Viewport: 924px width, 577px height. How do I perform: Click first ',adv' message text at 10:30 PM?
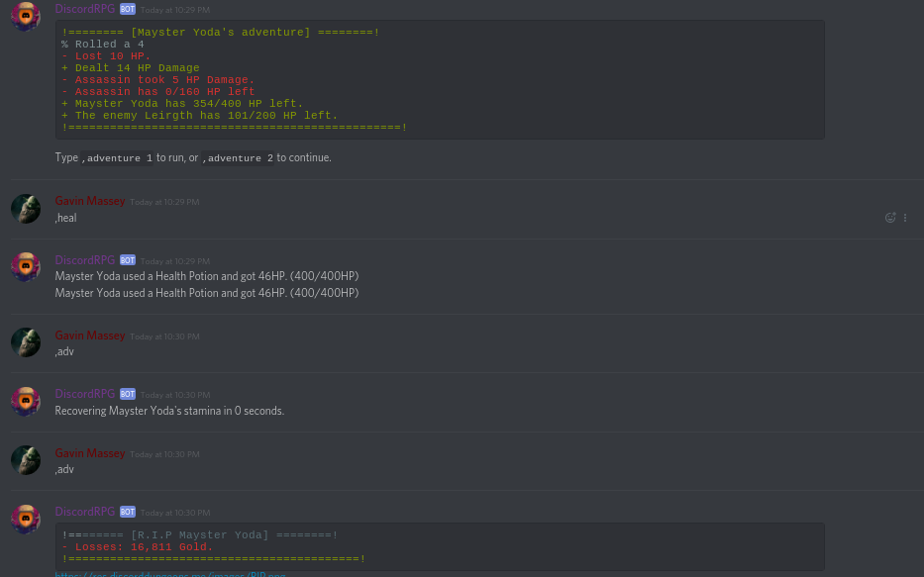click(x=64, y=351)
